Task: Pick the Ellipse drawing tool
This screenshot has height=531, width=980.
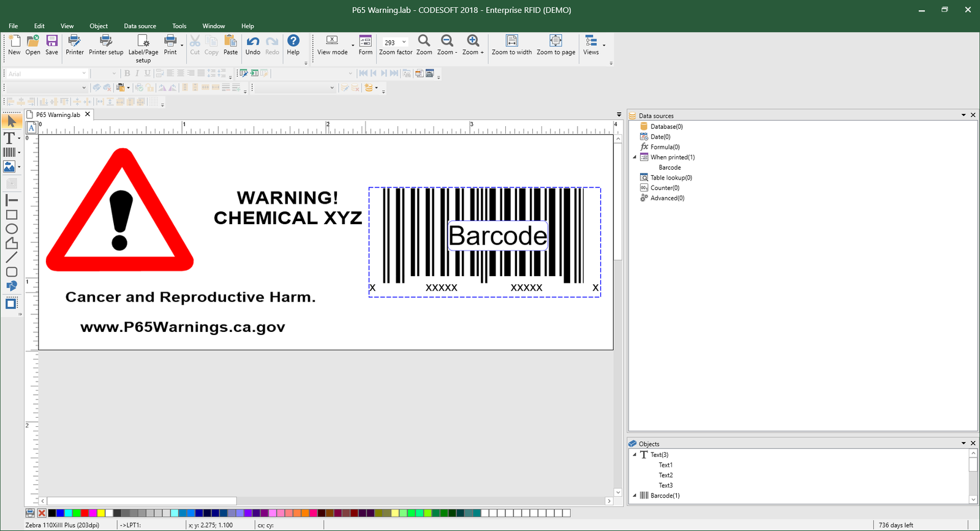Action: click(11, 229)
